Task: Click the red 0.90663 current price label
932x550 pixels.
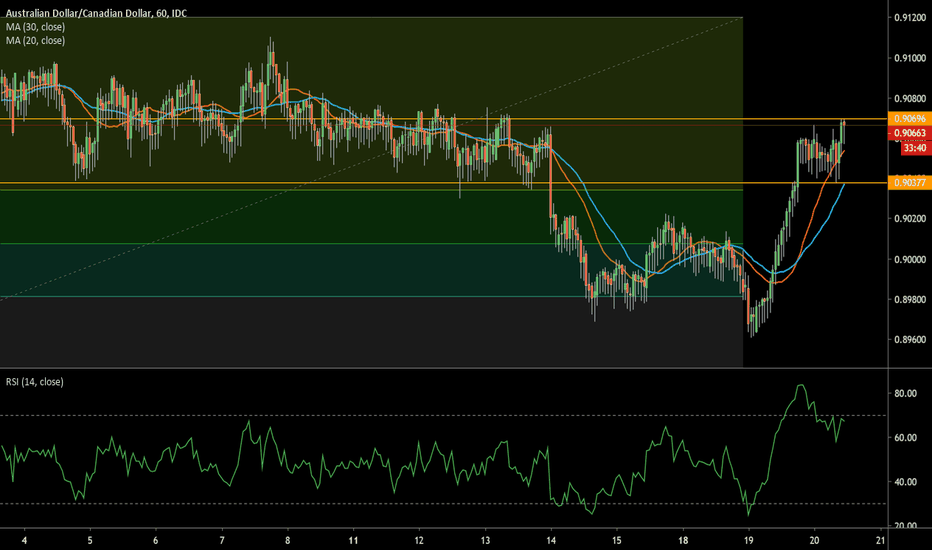Action: pyautogui.click(x=909, y=133)
